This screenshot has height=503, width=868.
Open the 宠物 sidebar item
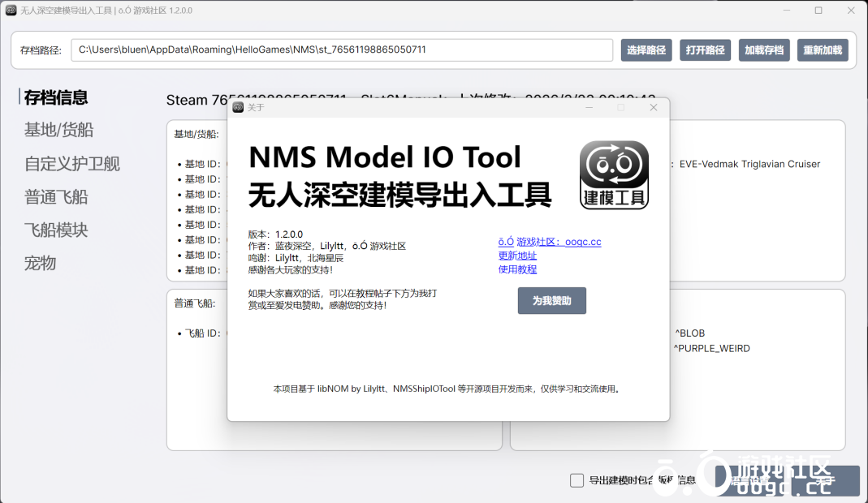[x=40, y=263]
